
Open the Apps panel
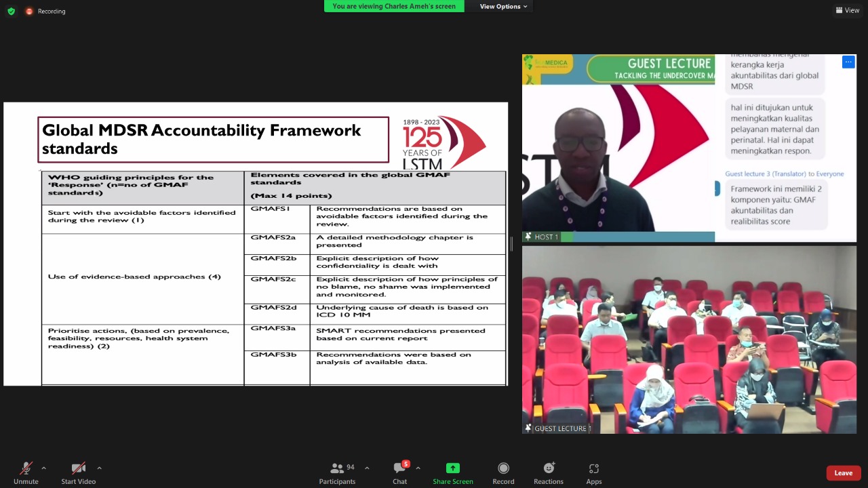click(x=593, y=472)
